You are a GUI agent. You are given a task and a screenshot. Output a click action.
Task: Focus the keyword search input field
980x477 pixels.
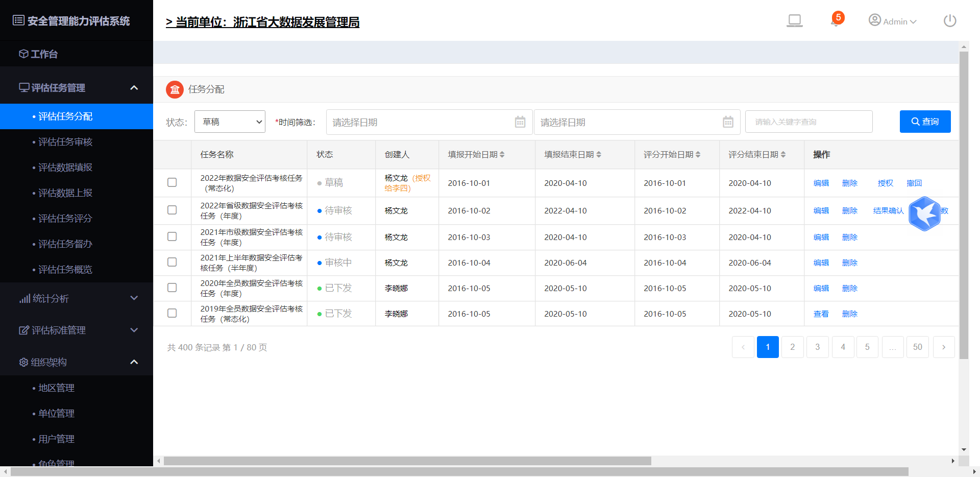click(x=808, y=122)
